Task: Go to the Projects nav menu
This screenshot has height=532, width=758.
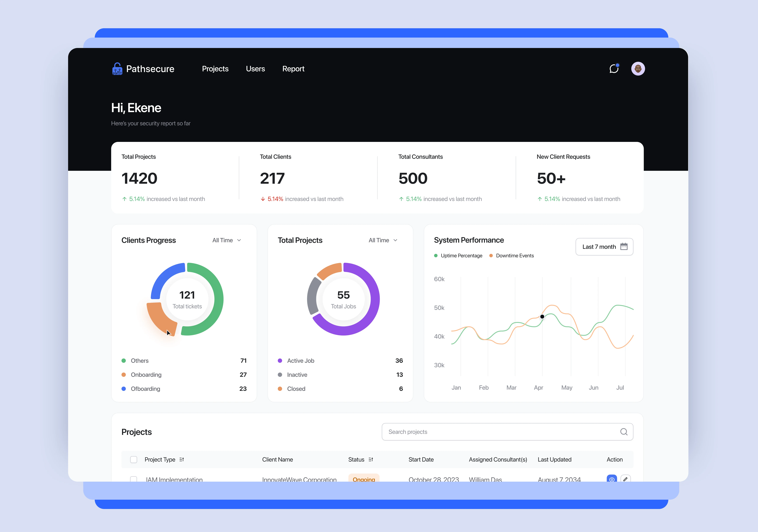Action: pos(215,69)
